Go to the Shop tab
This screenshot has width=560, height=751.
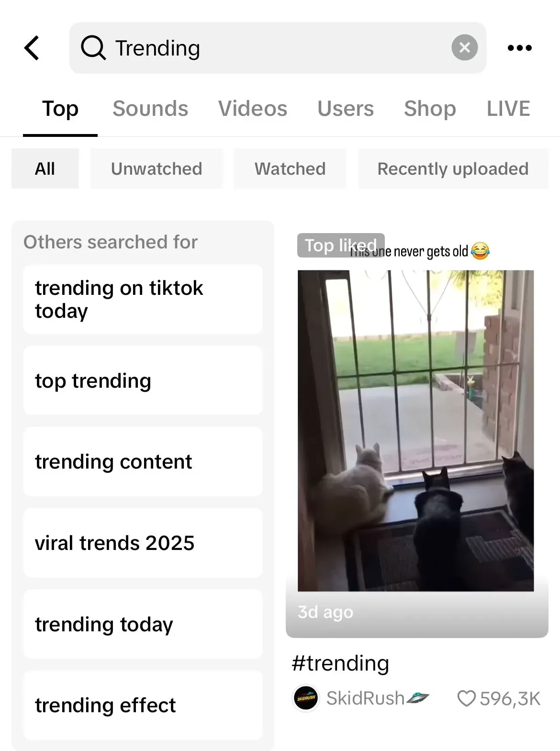click(430, 109)
